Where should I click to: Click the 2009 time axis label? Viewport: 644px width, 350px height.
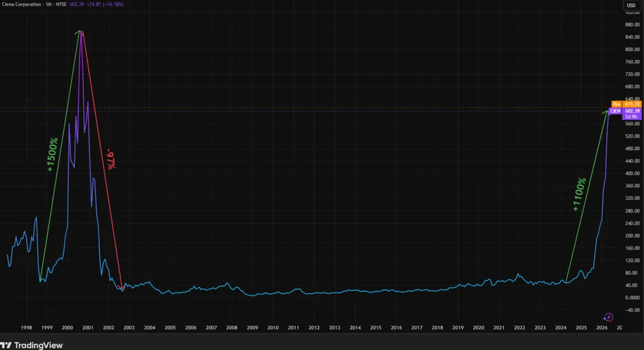coord(252,327)
